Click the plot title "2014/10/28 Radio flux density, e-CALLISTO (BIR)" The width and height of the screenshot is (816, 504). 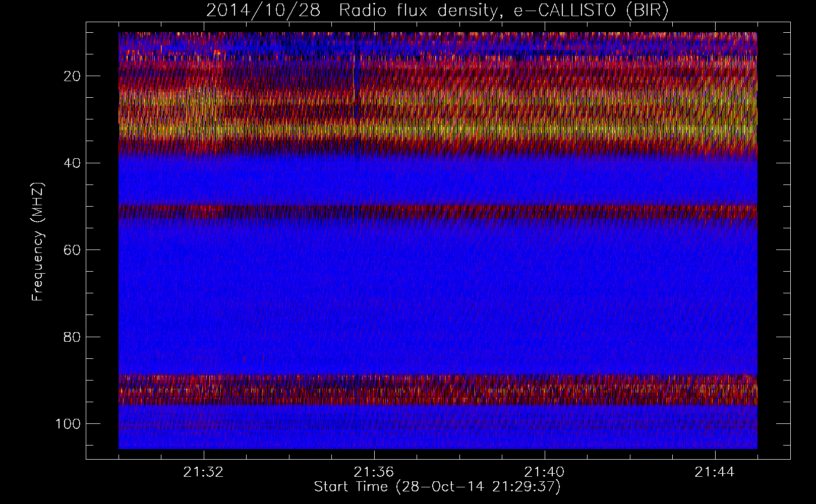(x=437, y=11)
